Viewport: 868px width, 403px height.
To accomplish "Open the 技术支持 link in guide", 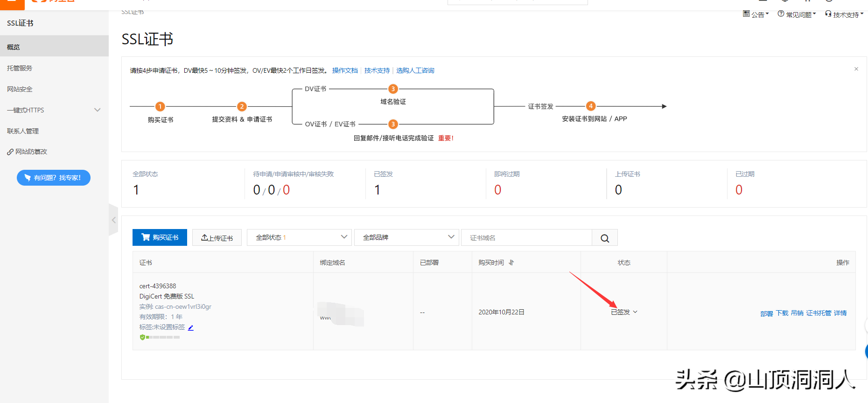I will (377, 70).
